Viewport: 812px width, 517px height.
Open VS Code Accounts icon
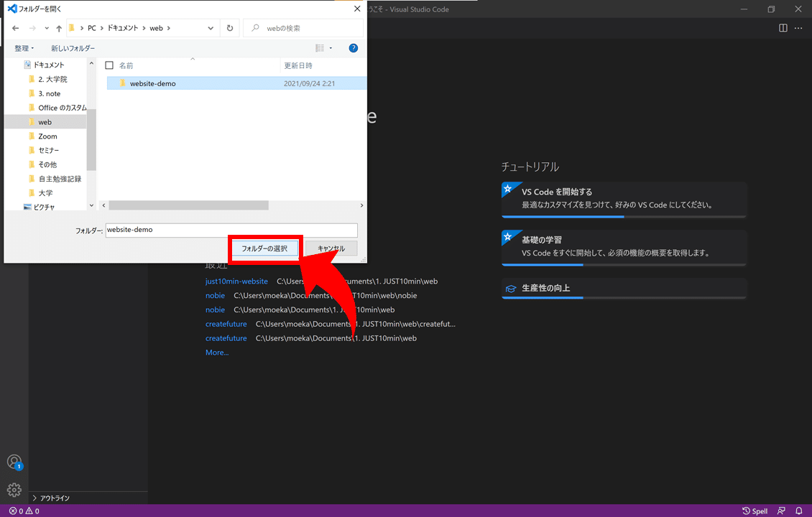click(14, 462)
